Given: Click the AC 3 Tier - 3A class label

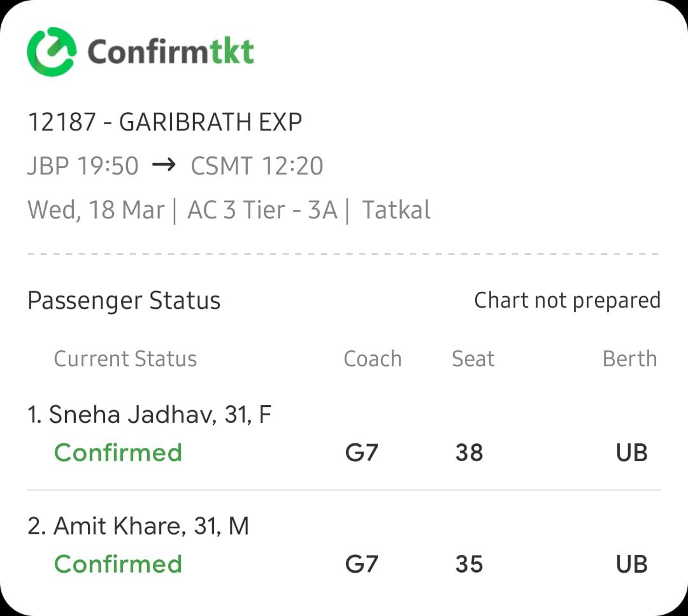Looking at the screenshot, I should 262,210.
